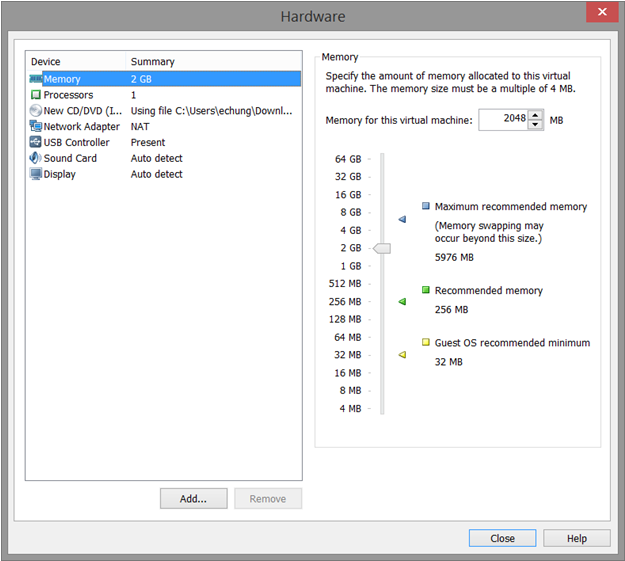Click the USB Controller icon
Screen dimensions: 625x561
35,142
